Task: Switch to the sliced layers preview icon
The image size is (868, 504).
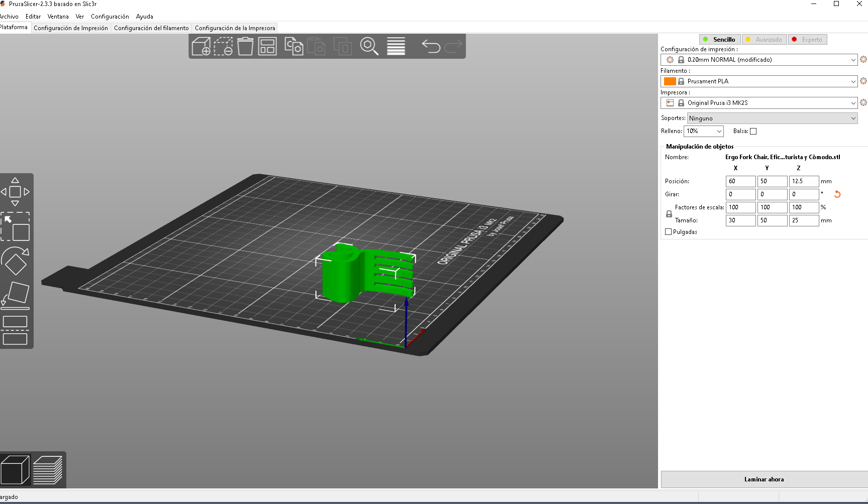Action: (48, 470)
